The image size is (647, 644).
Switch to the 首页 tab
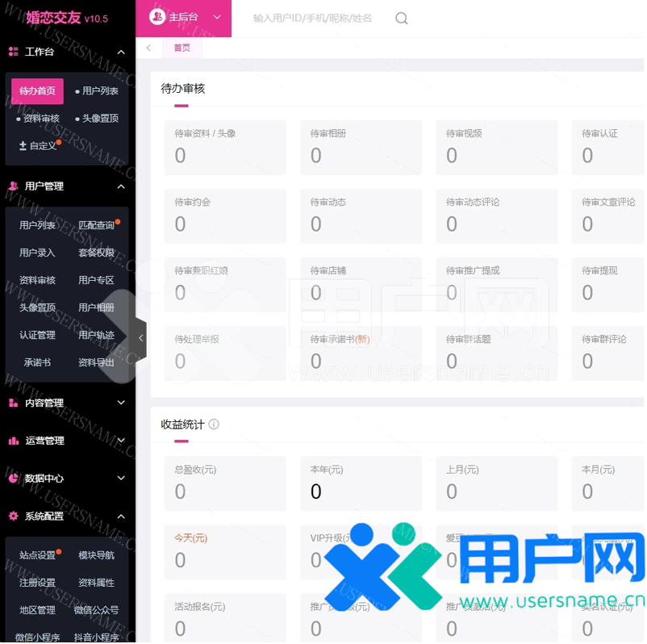[182, 48]
